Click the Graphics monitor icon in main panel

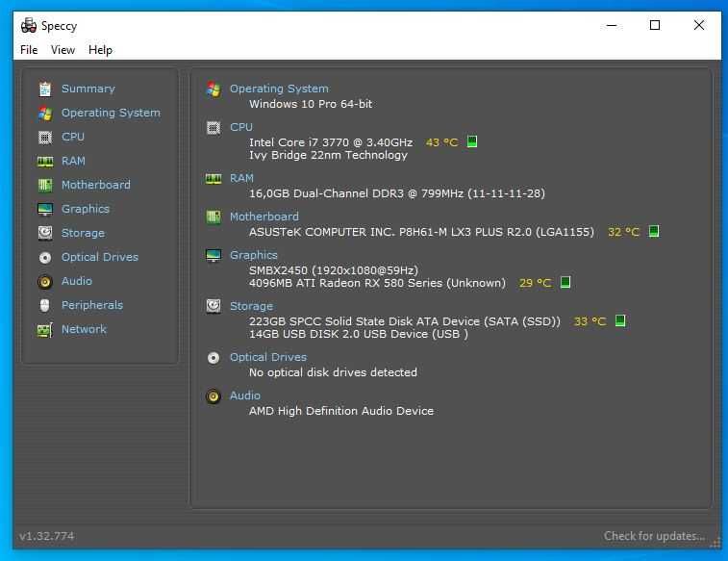coord(213,255)
